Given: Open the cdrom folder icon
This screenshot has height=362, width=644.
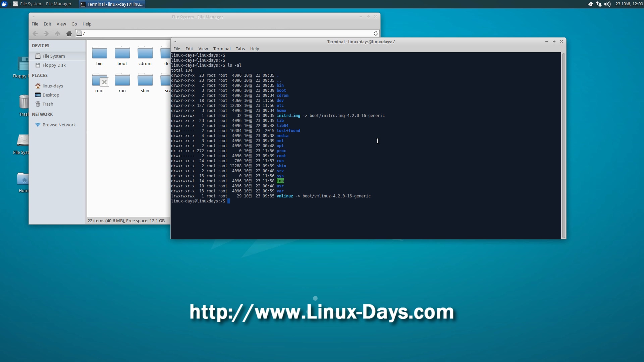Looking at the screenshot, I should 145,53.
